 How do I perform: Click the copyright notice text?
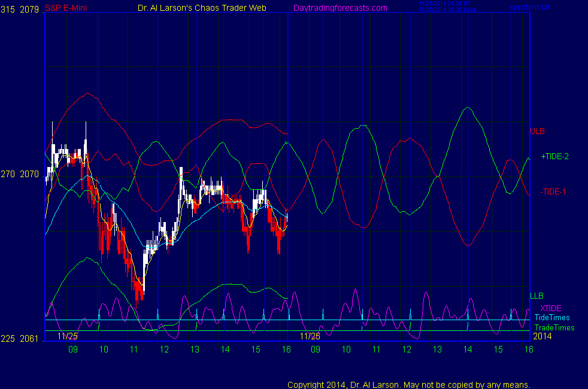(409, 385)
